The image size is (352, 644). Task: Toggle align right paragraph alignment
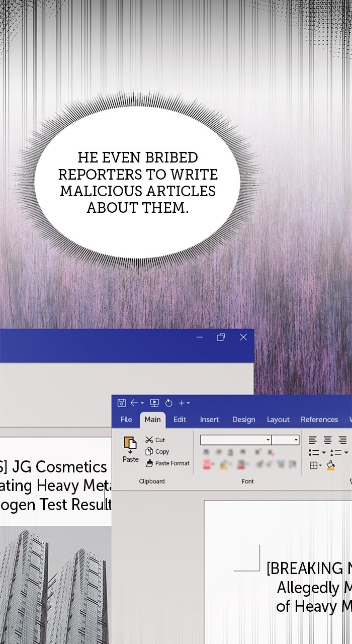pyautogui.click(x=342, y=440)
